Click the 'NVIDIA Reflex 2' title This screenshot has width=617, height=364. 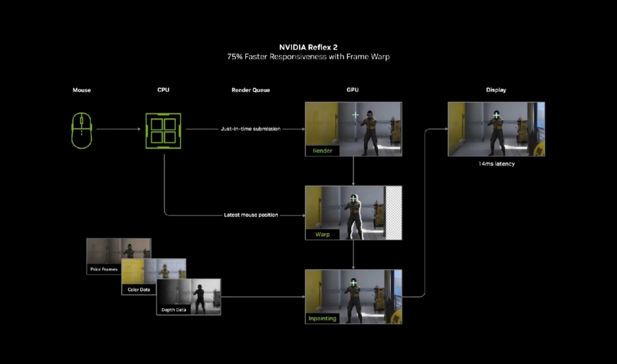[x=308, y=47]
